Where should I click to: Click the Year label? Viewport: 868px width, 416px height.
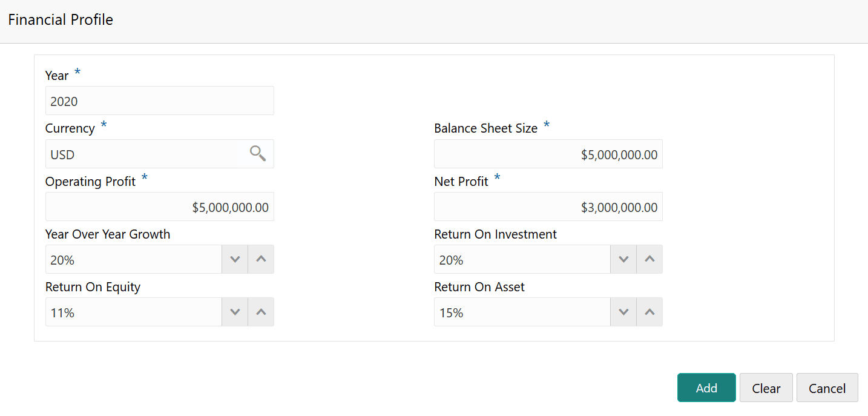tap(57, 75)
